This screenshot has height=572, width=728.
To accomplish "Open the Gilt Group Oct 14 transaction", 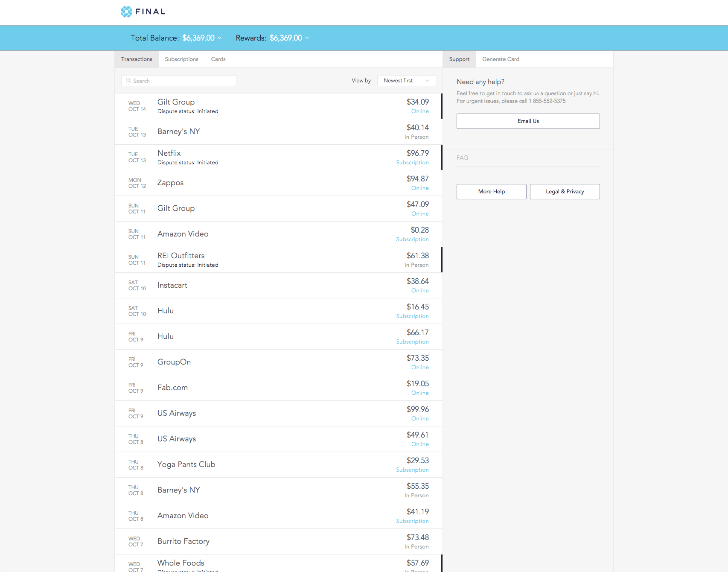I will tap(278, 106).
